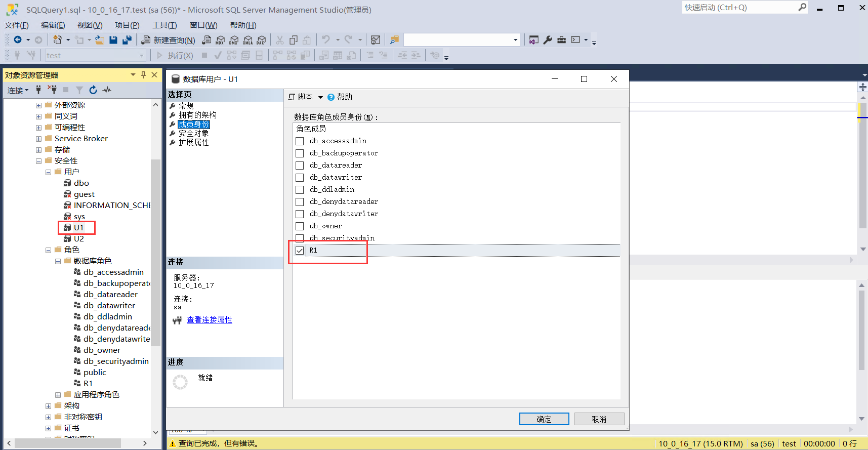Click the 查看连接属性 view connection properties link

(x=210, y=320)
